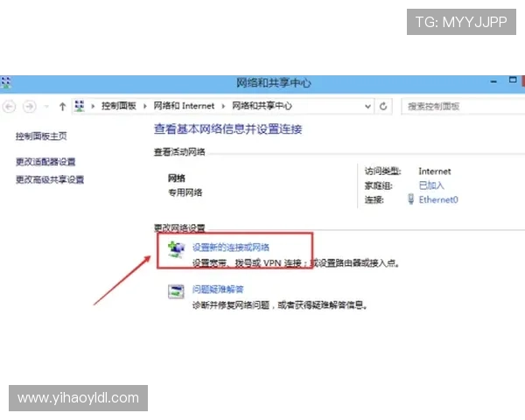Expand the chevron after 控制面板 breadcrumb

(145, 106)
